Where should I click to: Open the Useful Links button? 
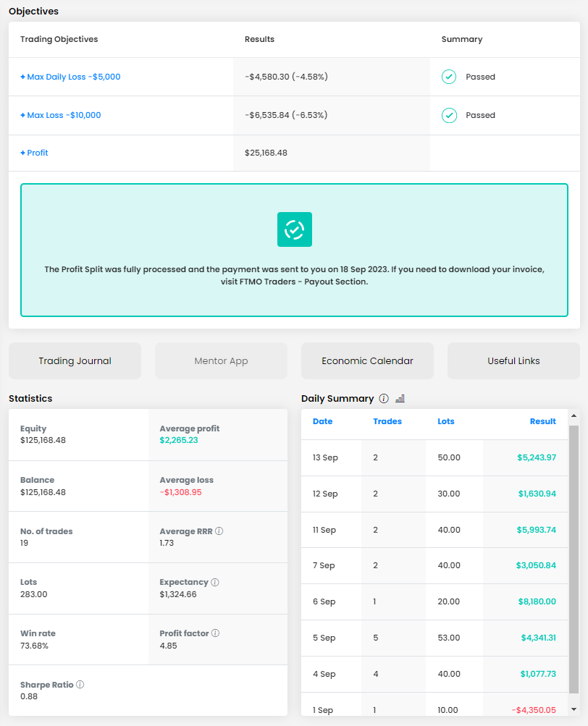513,360
